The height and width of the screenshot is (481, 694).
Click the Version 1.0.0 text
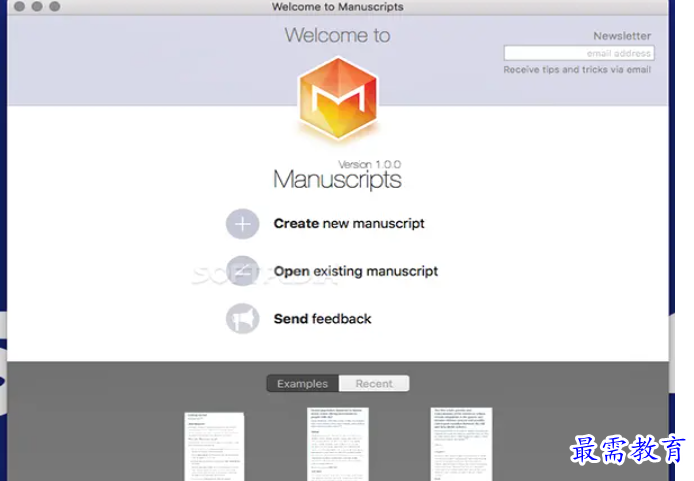[x=370, y=165]
